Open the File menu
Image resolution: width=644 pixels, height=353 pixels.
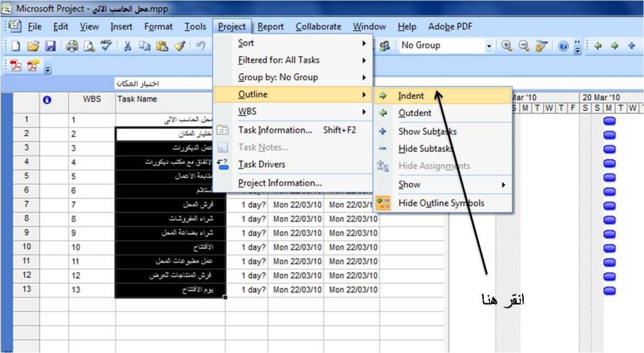point(35,26)
